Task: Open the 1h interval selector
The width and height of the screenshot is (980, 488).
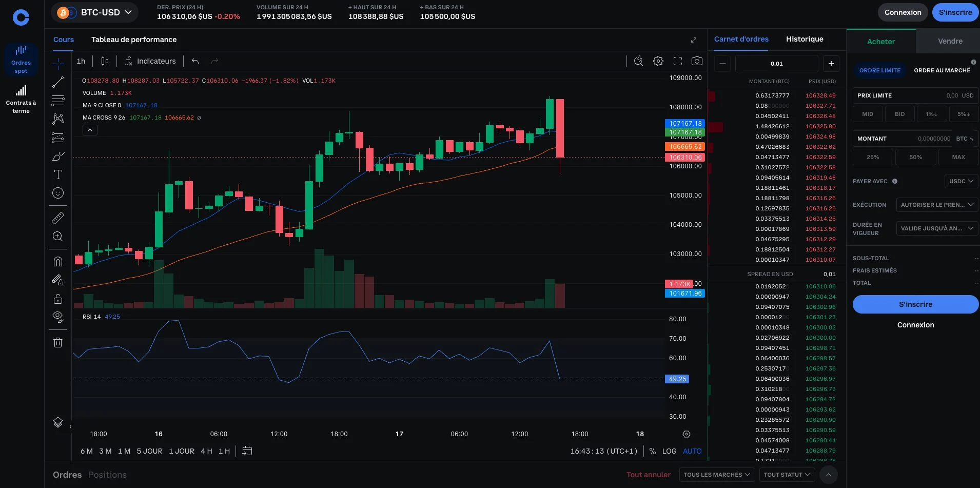Action: (x=81, y=61)
